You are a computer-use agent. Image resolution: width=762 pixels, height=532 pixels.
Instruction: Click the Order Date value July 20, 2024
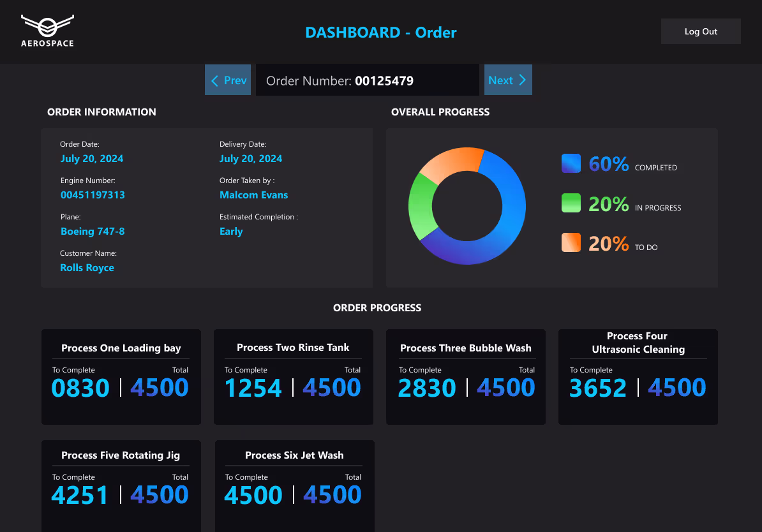[92, 158]
